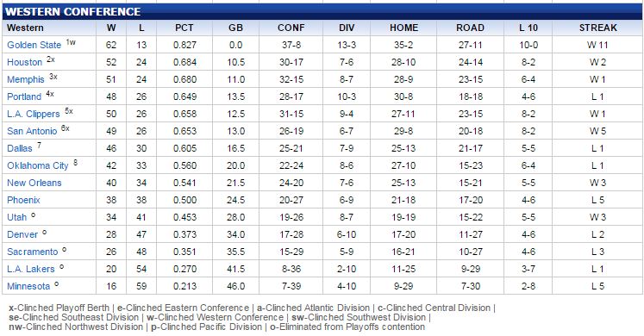Open the Phoenix team link
This screenshot has height=336, width=644.
pyautogui.click(x=23, y=200)
